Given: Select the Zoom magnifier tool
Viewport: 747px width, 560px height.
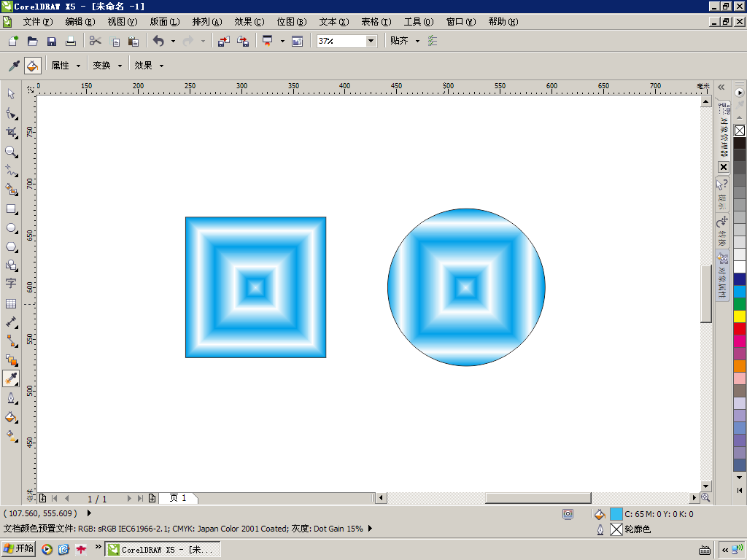Looking at the screenshot, I should (11, 152).
